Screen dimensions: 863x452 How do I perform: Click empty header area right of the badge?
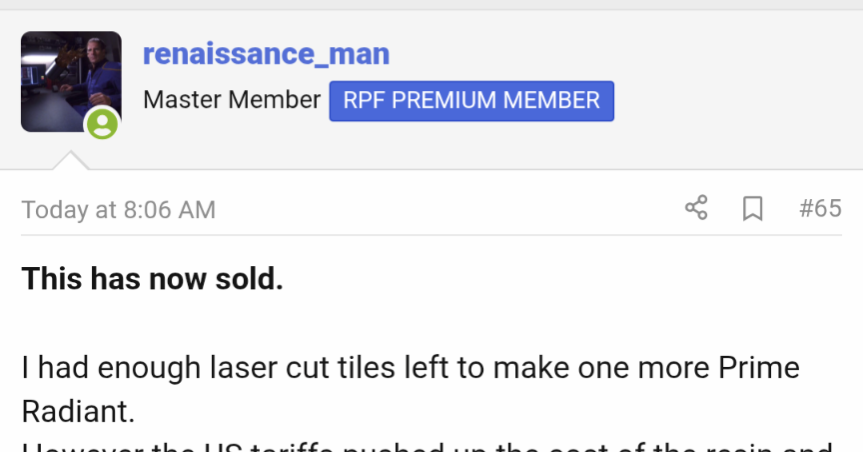coord(738,101)
